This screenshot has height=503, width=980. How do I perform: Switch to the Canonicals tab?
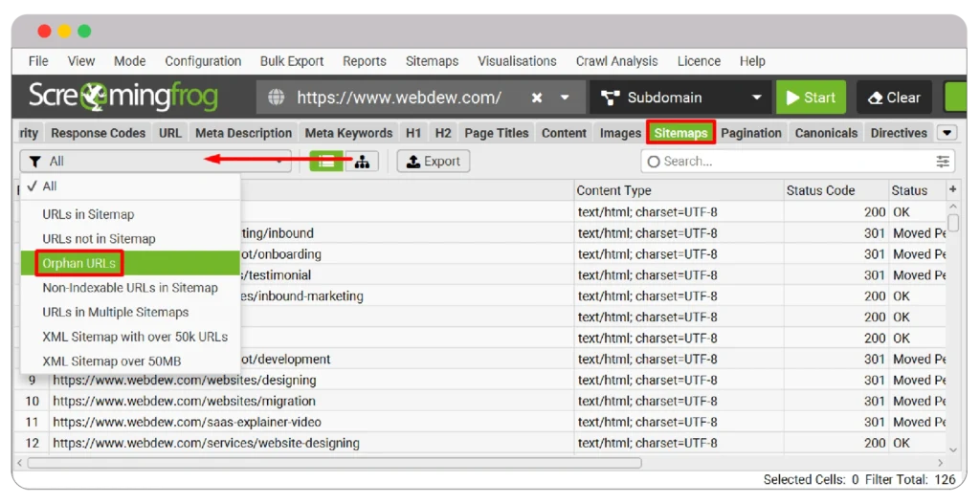pyautogui.click(x=826, y=133)
